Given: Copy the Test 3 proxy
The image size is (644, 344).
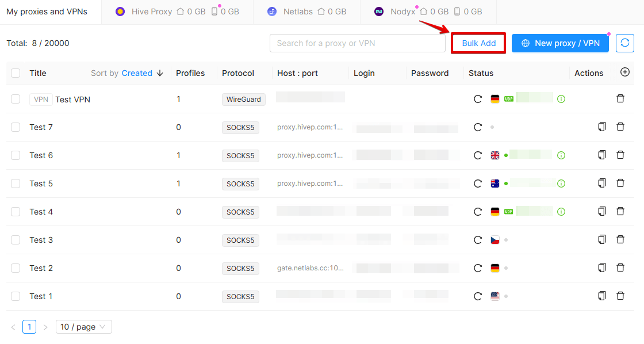Looking at the screenshot, I should coord(601,239).
